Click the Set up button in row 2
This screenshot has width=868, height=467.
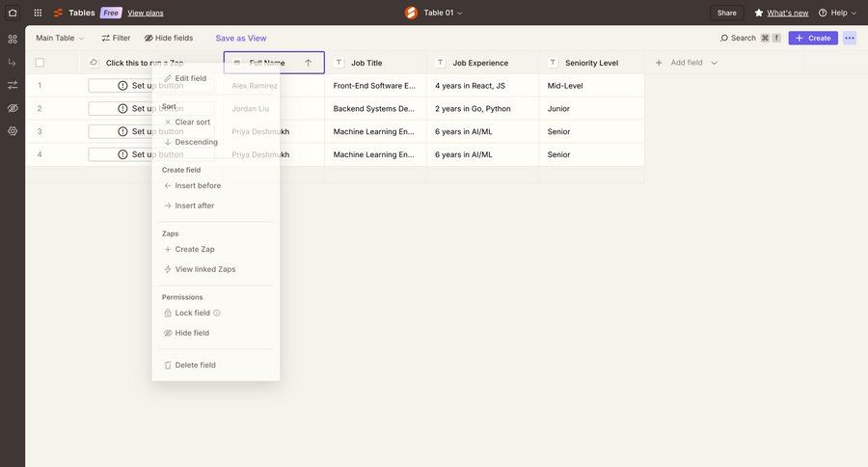tap(151, 109)
